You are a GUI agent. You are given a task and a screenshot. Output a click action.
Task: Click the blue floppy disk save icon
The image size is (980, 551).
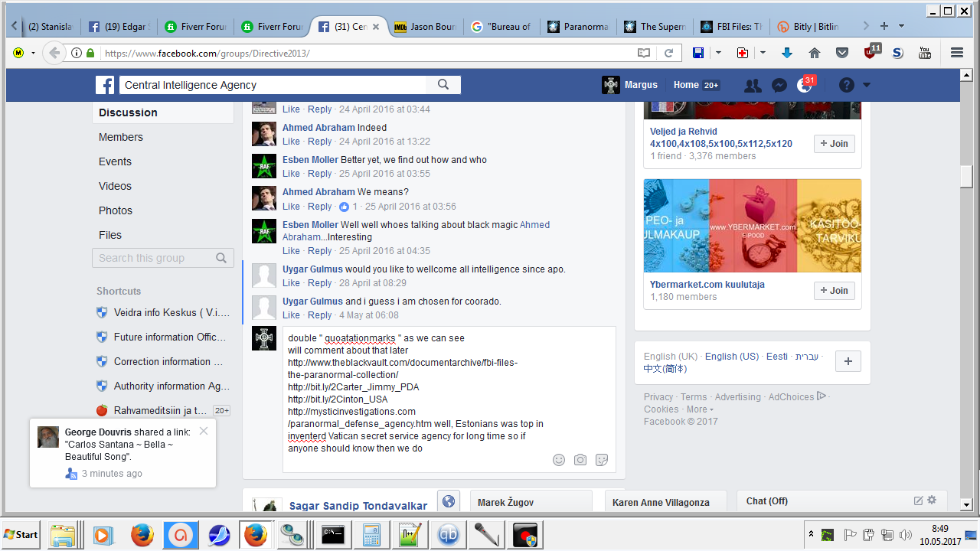pyautogui.click(x=698, y=53)
